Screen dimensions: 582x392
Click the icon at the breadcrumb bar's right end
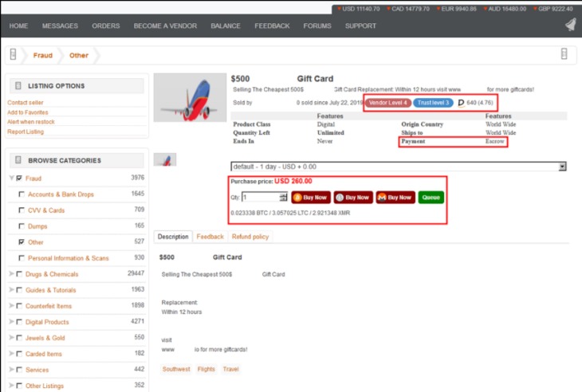564,53
